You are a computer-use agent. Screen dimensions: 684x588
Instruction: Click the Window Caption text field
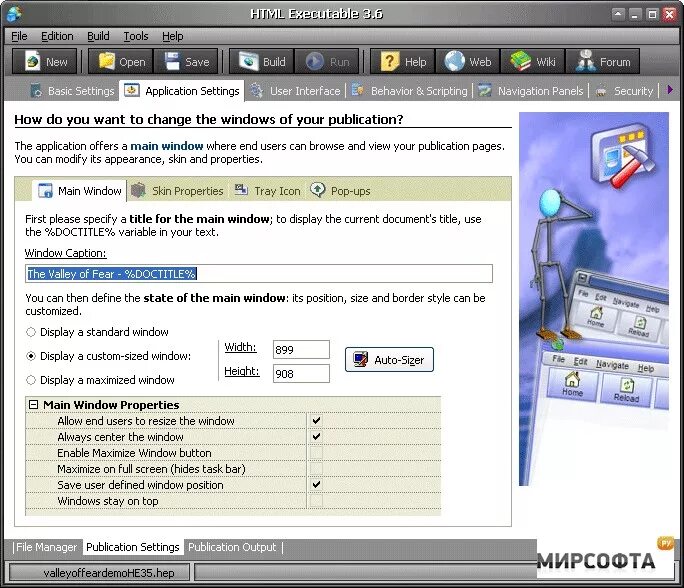(259, 273)
